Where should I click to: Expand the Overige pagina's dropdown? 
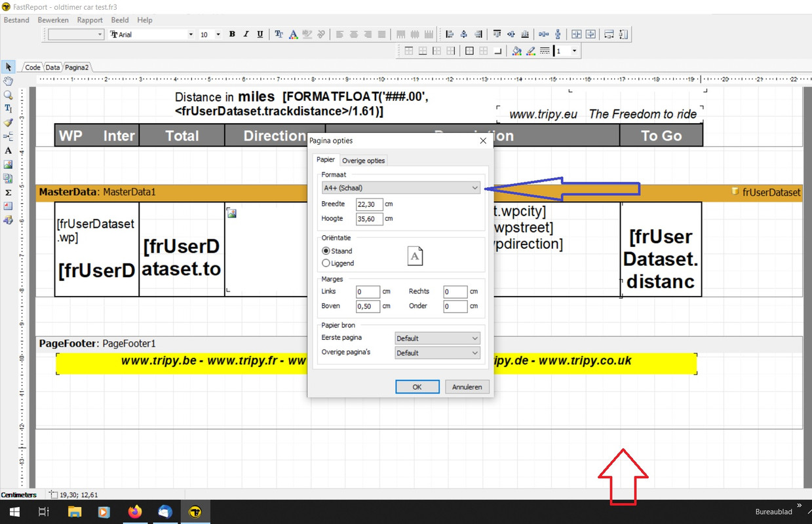(437, 353)
